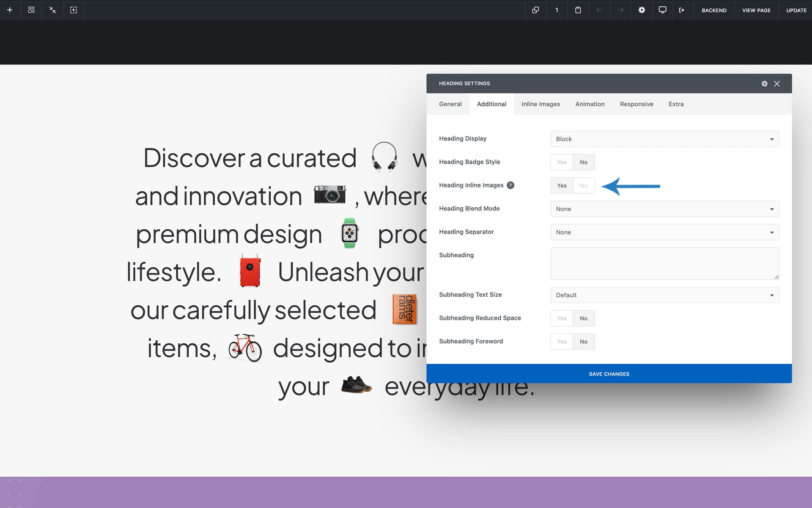812x508 pixels.
Task: Expand the Heading Display dropdown
Action: [x=664, y=139]
